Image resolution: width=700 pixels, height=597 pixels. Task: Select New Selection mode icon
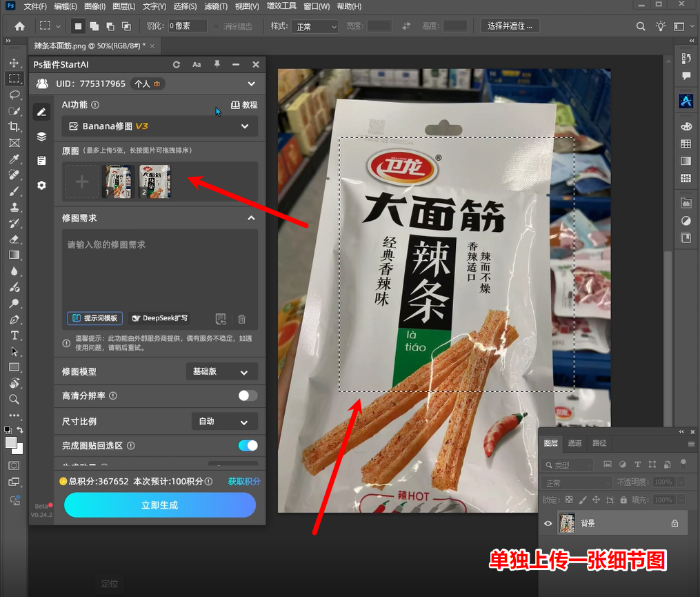point(78,26)
